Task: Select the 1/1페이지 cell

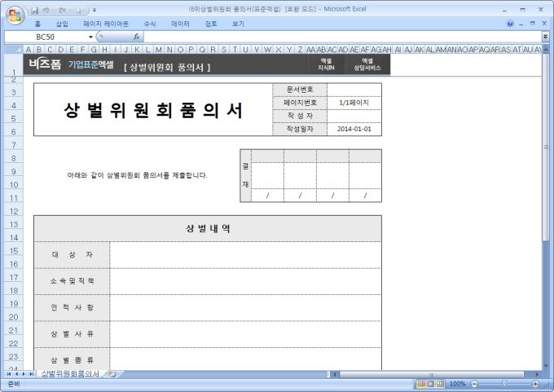Action: [354, 103]
